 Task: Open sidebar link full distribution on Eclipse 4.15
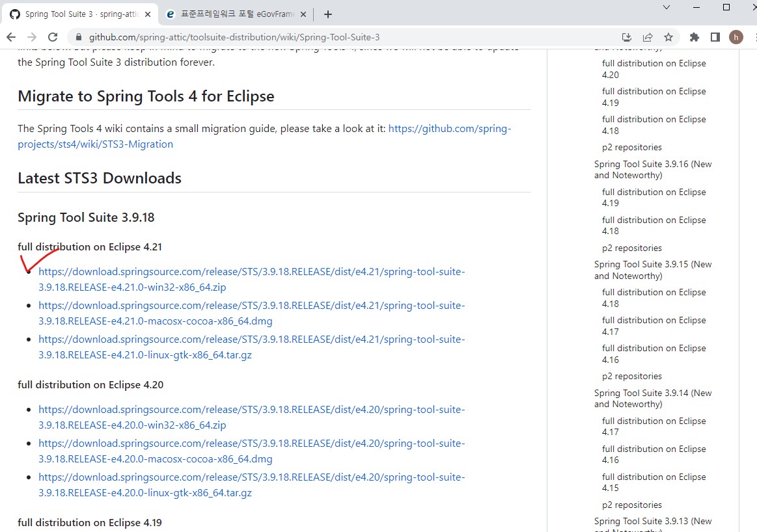point(654,483)
